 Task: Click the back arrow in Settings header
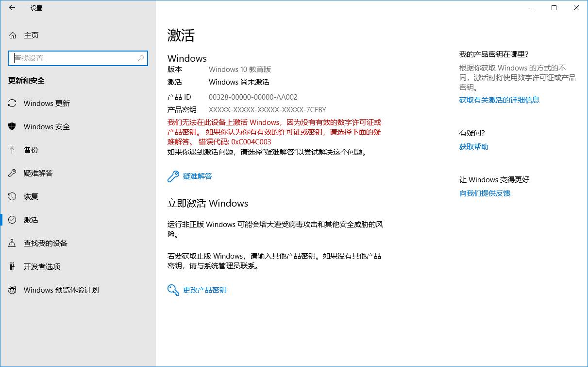[x=12, y=8]
